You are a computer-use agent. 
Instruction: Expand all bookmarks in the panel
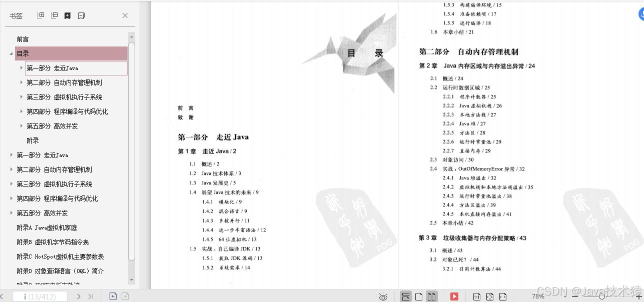pos(41,15)
